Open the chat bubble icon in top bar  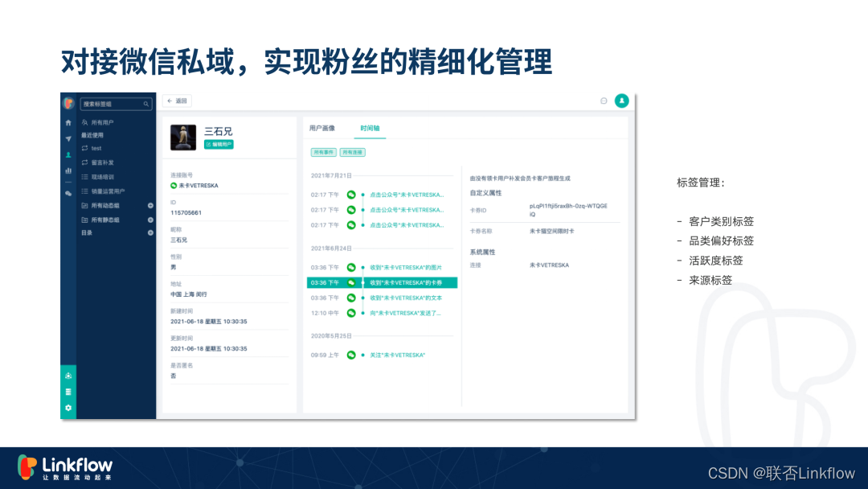[604, 101]
